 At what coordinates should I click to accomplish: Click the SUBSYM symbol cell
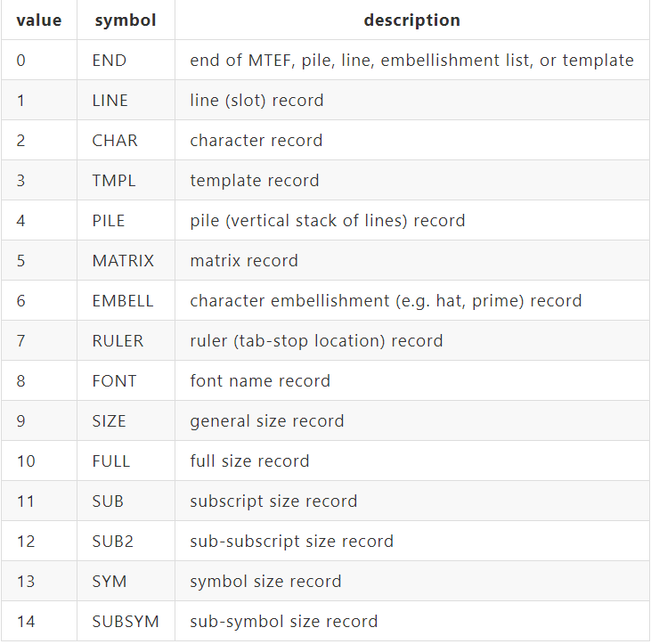pos(123,622)
